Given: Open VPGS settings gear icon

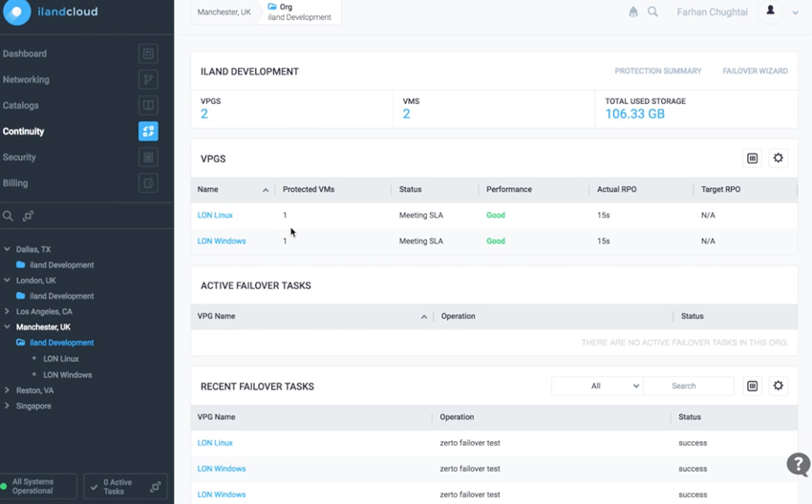Looking at the screenshot, I should pos(778,157).
